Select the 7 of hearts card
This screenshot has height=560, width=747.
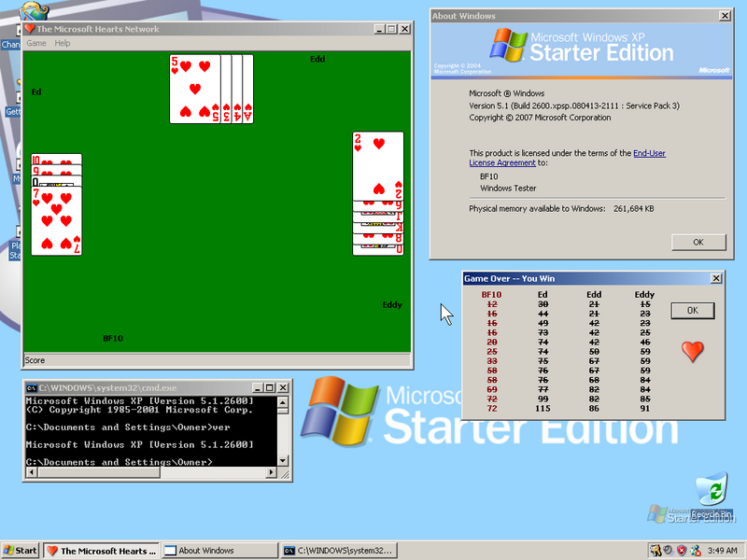(56, 221)
